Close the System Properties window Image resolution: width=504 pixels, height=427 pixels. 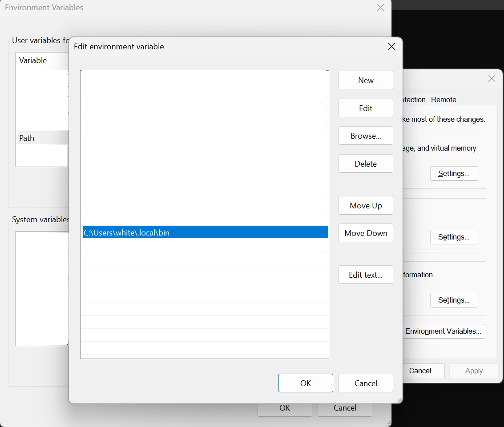492,79
